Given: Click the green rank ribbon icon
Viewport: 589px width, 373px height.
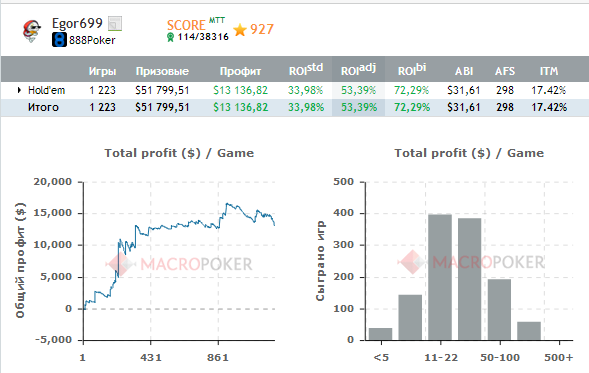Looking at the screenshot, I should [171, 37].
